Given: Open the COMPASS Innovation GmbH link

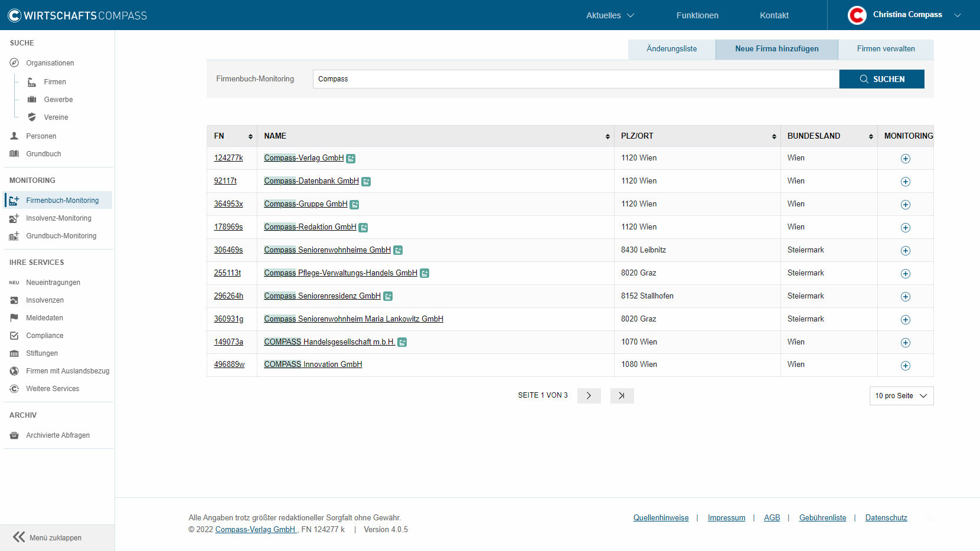Looking at the screenshot, I should (x=313, y=365).
